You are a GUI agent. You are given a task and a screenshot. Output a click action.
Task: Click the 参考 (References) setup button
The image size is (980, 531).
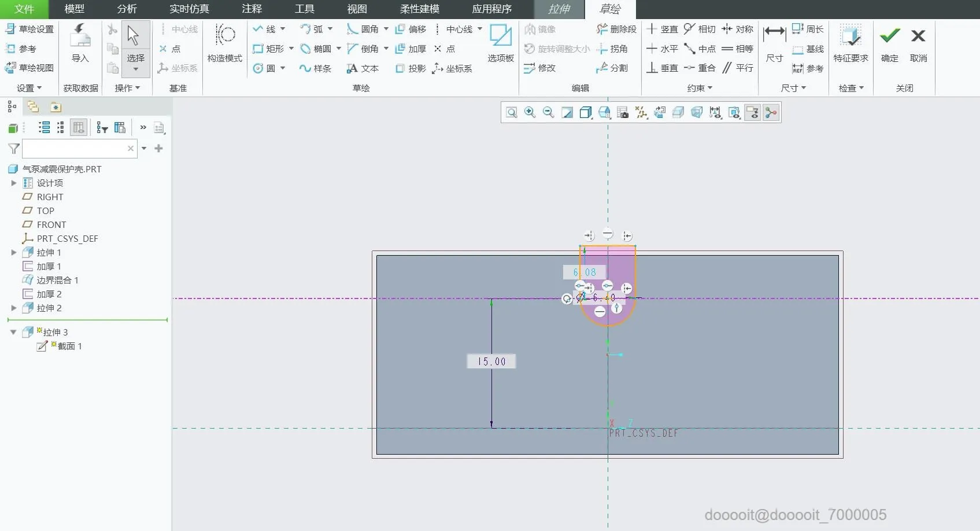click(21, 49)
